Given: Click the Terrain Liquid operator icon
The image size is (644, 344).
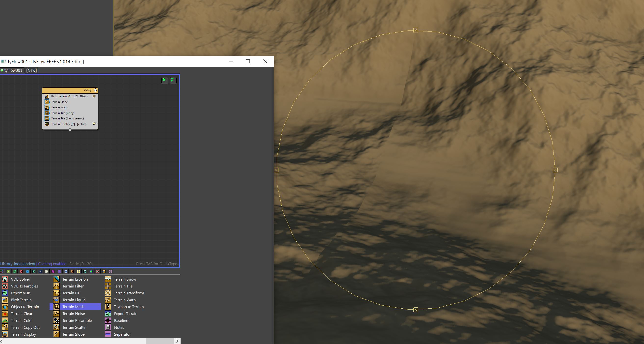Looking at the screenshot, I should (56, 300).
